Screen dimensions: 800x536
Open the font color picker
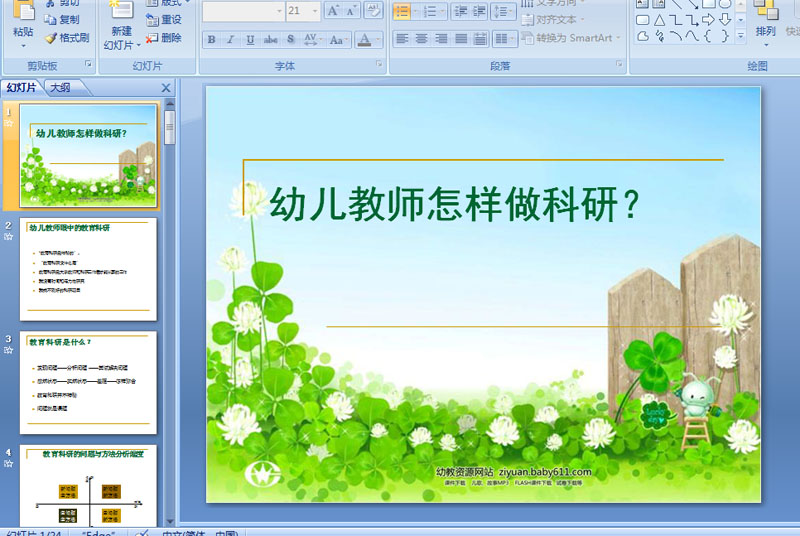(376, 40)
